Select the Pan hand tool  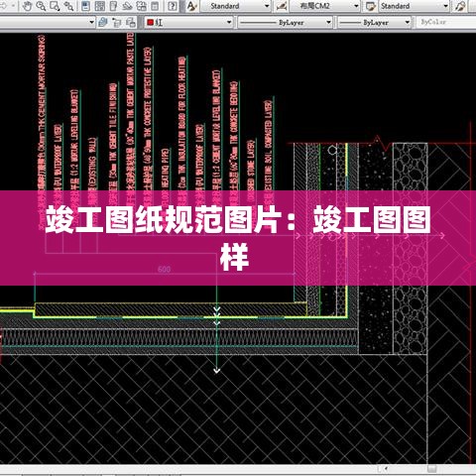[x=27, y=6]
